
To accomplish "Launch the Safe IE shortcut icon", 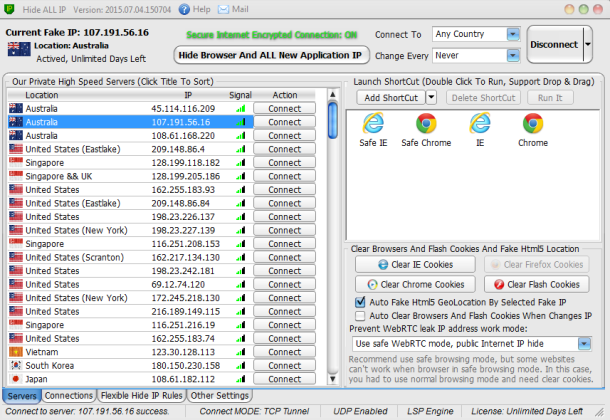I will click(373, 124).
